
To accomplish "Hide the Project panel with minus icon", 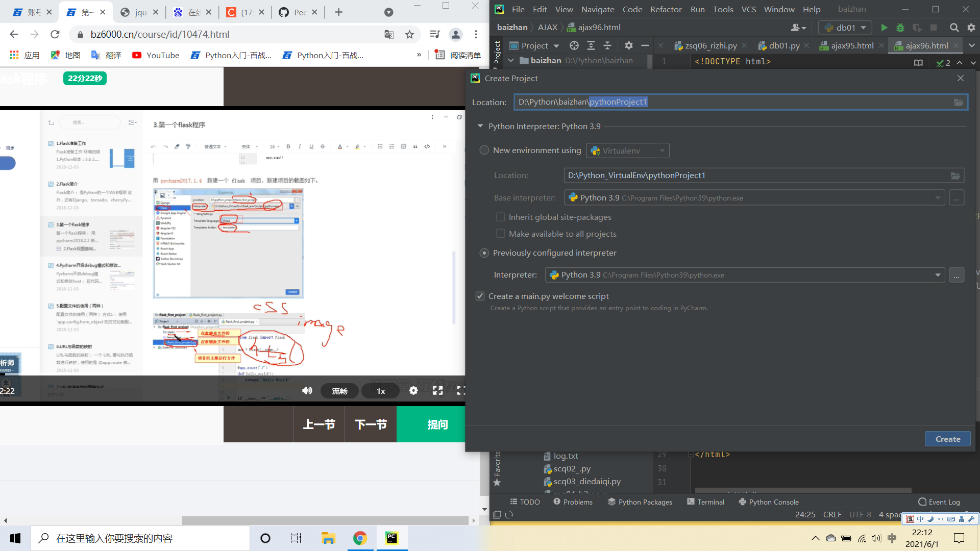I will pos(645,46).
